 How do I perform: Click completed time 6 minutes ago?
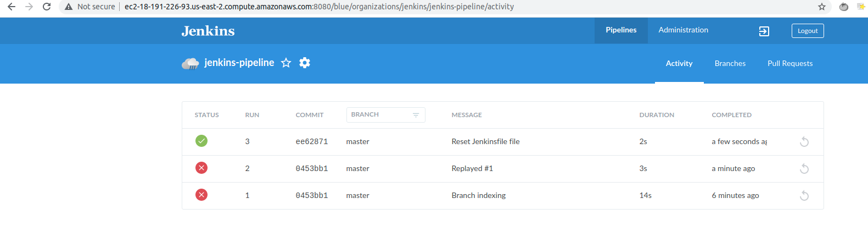click(736, 195)
